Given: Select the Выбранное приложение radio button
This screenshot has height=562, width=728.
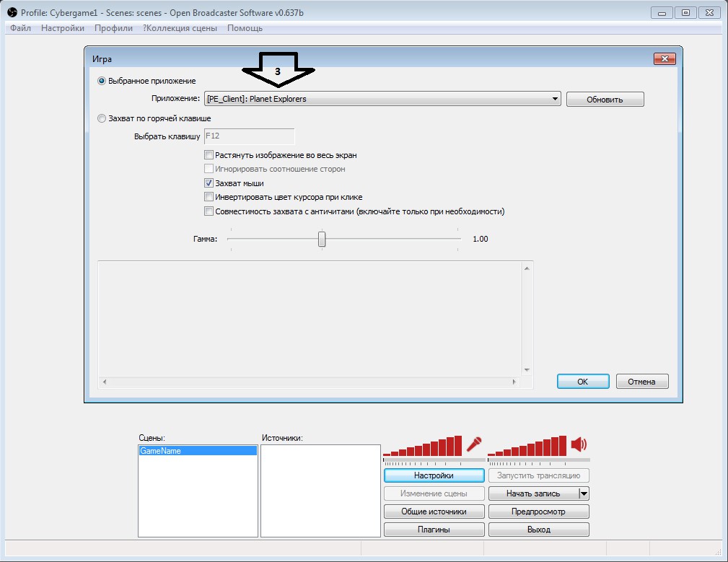Looking at the screenshot, I should (x=102, y=81).
